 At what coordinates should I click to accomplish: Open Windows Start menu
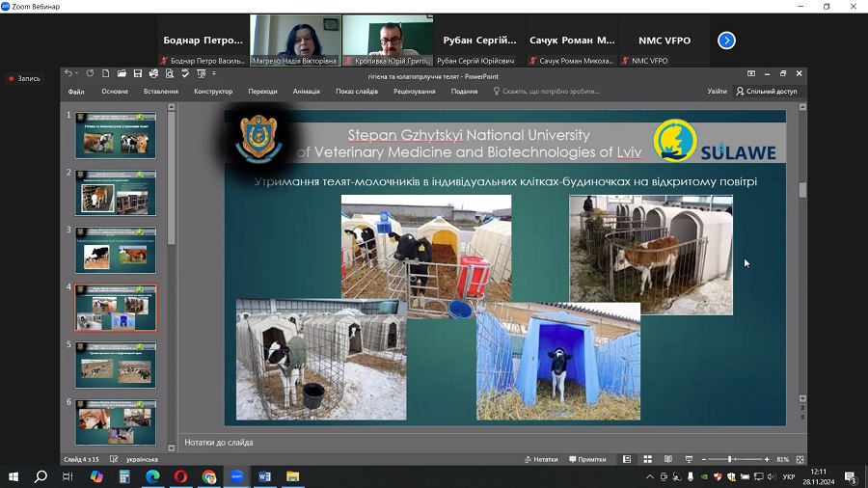14,476
